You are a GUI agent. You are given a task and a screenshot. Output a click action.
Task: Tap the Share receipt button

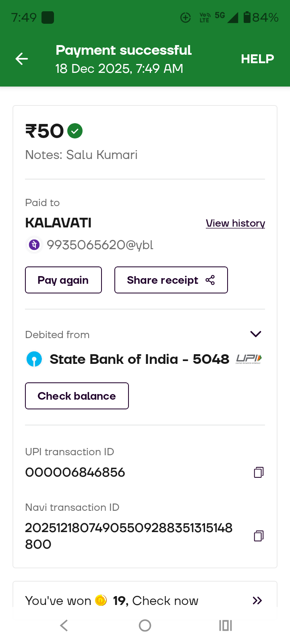pos(171,280)
